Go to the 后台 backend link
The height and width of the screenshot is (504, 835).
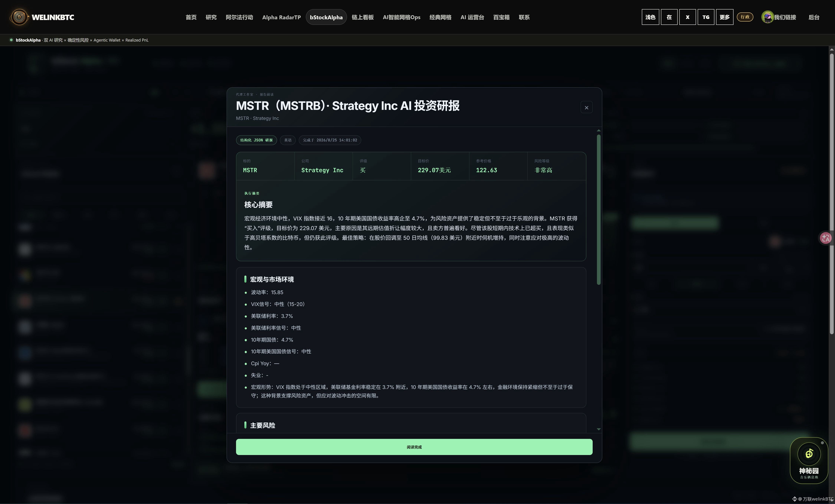point(814,17)
